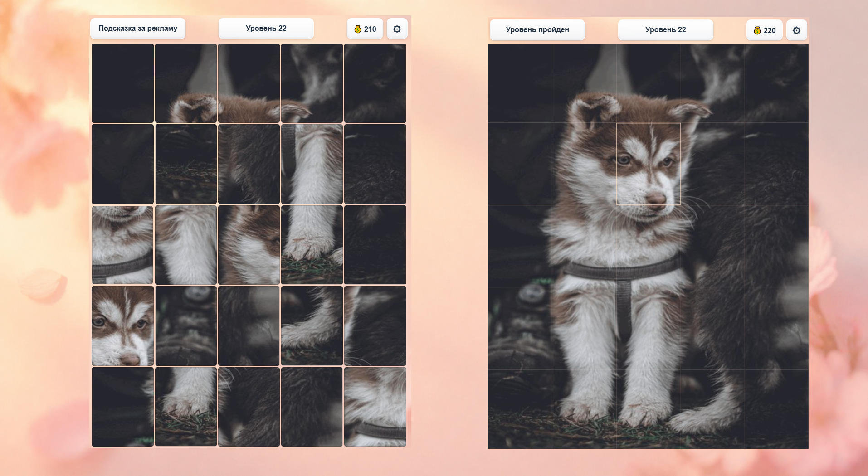Click the highlighted square on the completed puzzle

pyautogui.click(x=648, y=163)
